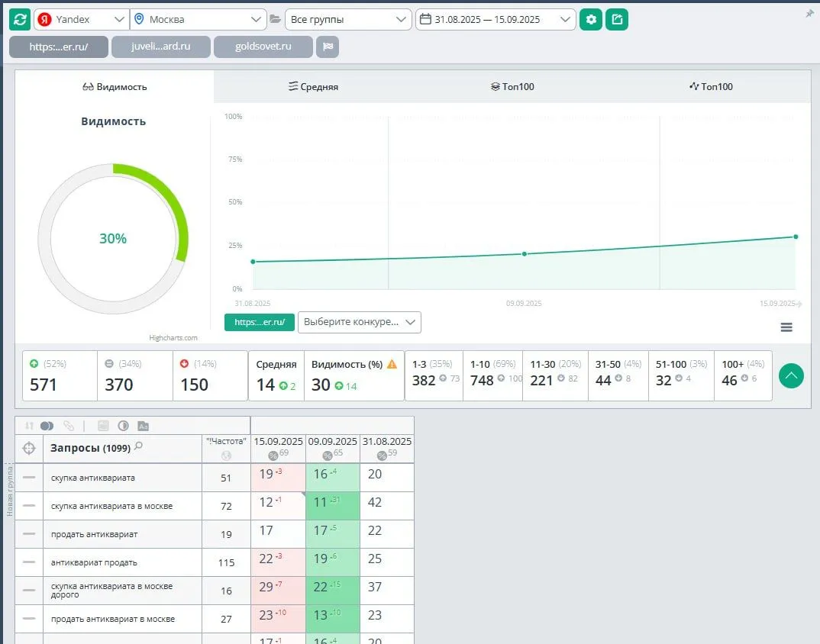Click the 1-3 range box showing 382
The height and width of the screenshot is (644, 820).
pyautogui.click(x=434, y=376)
